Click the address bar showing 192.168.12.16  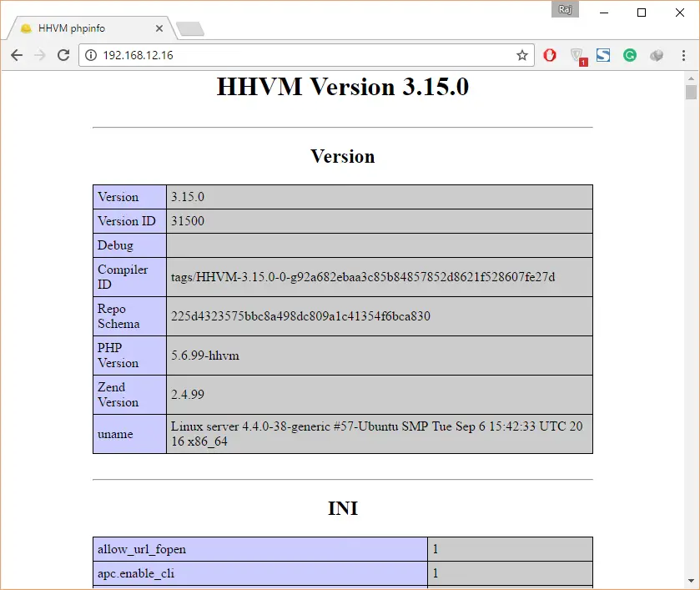[300, 55]
